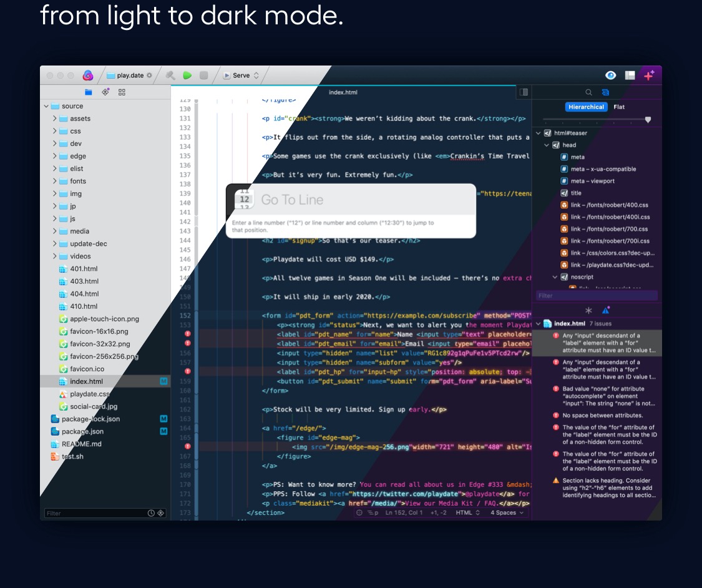
Task: Collapse the html#teaser node
Action: pyautogui.click(x=539, y=133)
